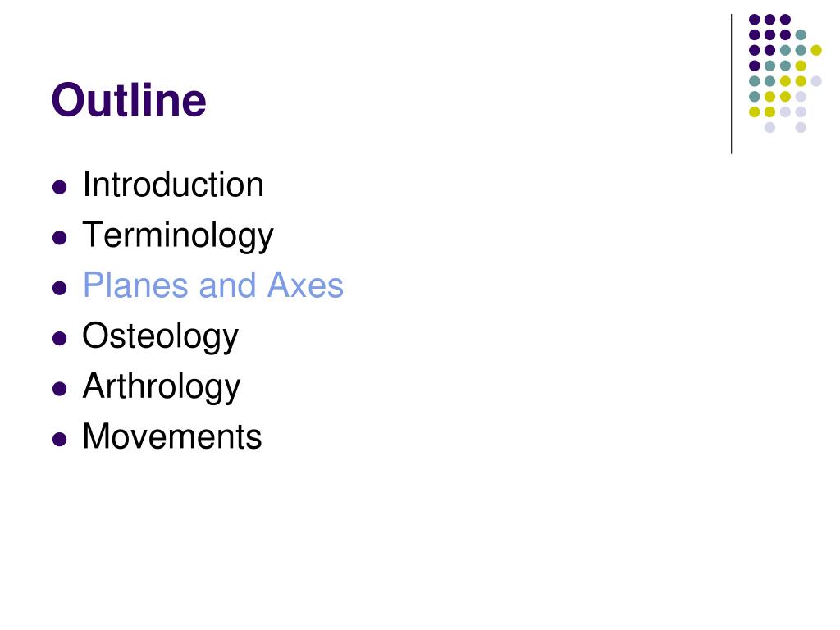Click the bullet dot beside Introduction

[59, 187]
